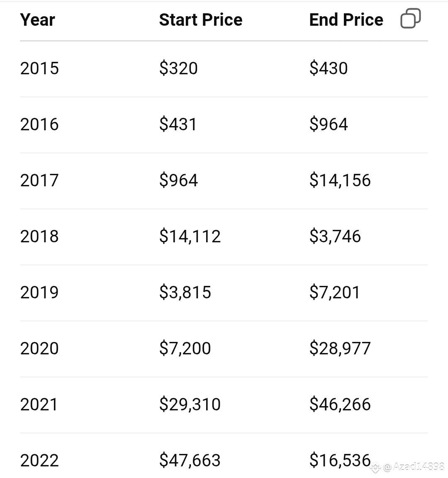Click the $14,112 start price value
448x478 pixels.
[x=190, y=236]
